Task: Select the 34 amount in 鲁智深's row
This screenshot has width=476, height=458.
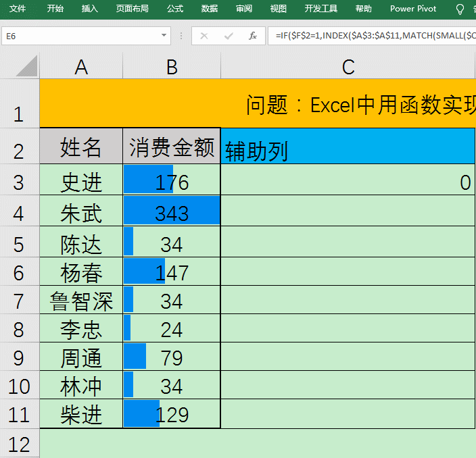Action: point(172,300)
